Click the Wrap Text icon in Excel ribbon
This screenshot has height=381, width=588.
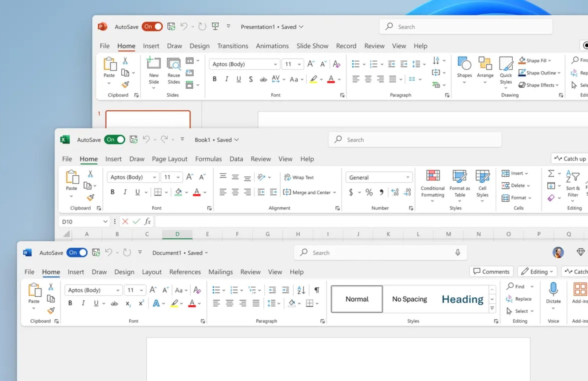299,177
